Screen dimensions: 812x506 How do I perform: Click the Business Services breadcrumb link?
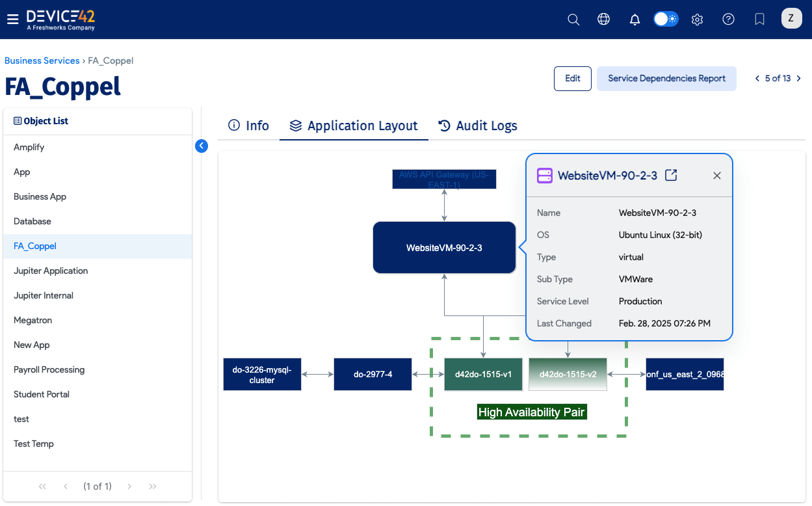(42, 60)
